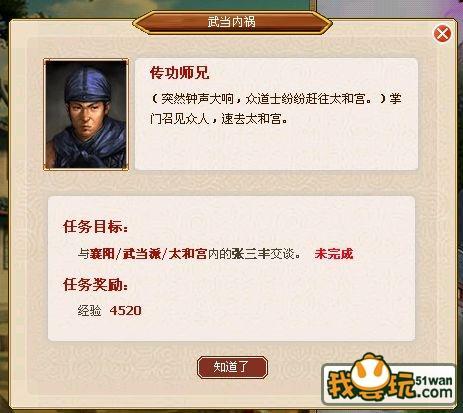This screenshot has height=413, width=463.
Task: Click the 玩 character in the logo
Action: click(401, 385)
